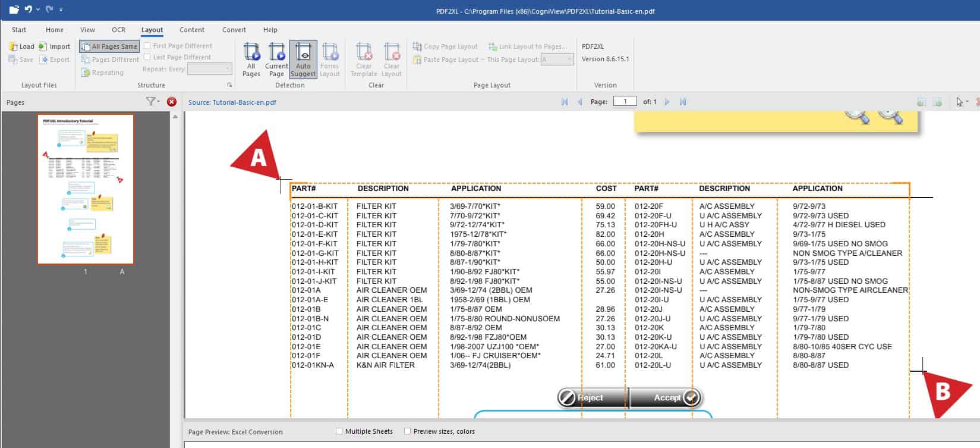
Task: Run detection on Current Page
Action: (276, 59)
